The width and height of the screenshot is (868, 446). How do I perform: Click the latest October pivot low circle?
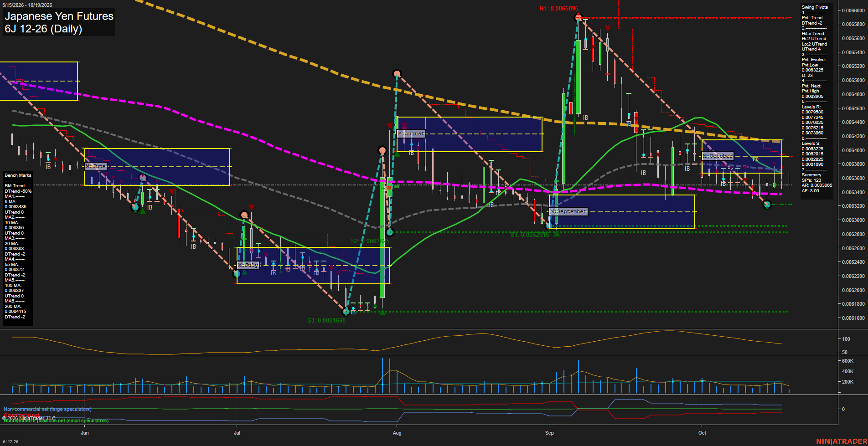click(x=767, y=205)
